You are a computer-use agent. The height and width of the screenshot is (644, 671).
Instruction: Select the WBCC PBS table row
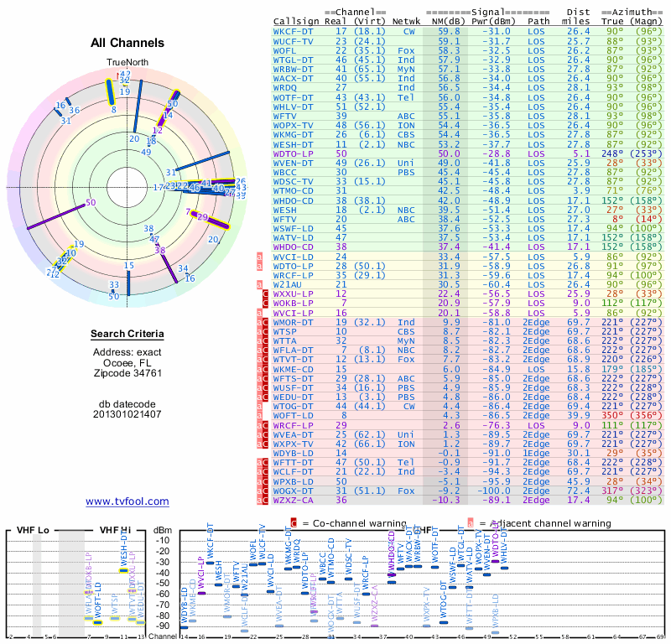pyautogui.click(x=467, y=173)
